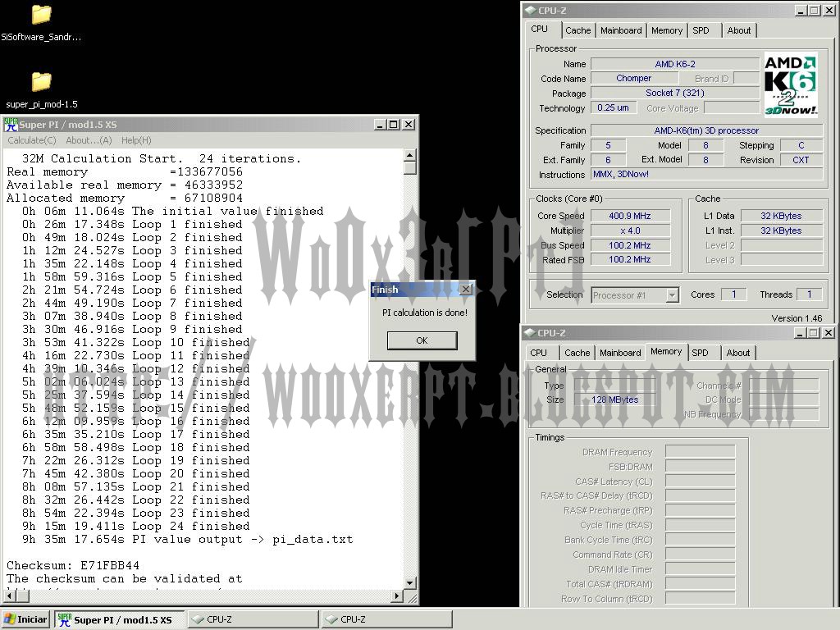Click the Super PI title bar icon
Screen dimensions: 840x630
coord(11,125)
